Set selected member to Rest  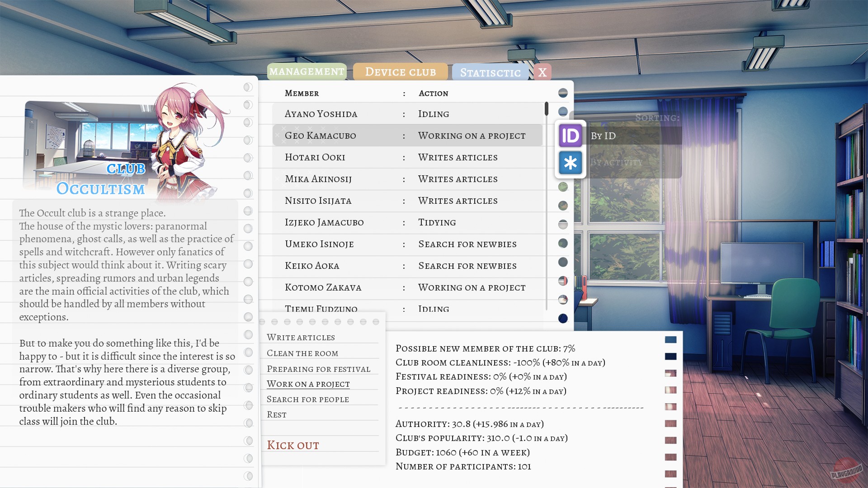click(277, 415)
